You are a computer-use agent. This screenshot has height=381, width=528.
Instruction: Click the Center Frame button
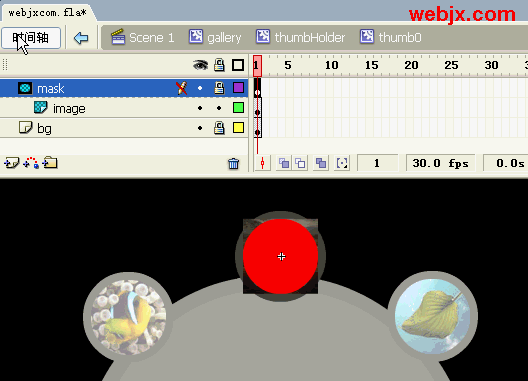coord(263,163)
